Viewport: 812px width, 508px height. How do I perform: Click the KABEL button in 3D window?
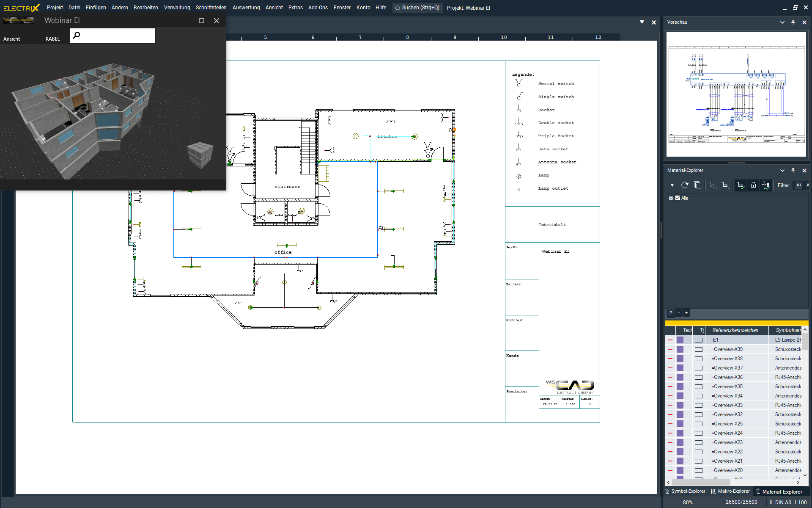point(52,39)
